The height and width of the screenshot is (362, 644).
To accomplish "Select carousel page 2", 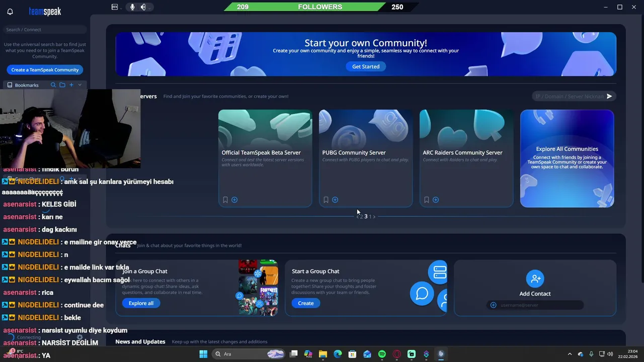I will coord(361,217).
